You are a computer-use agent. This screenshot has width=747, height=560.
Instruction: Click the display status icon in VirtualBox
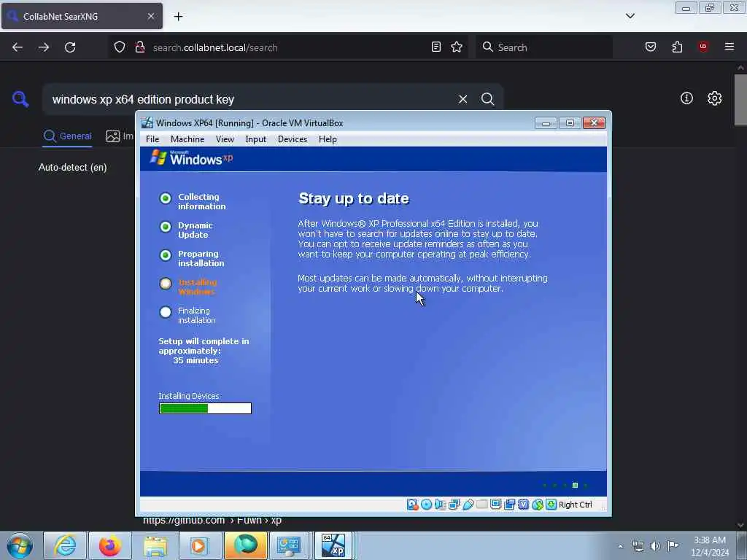[495, 505]
